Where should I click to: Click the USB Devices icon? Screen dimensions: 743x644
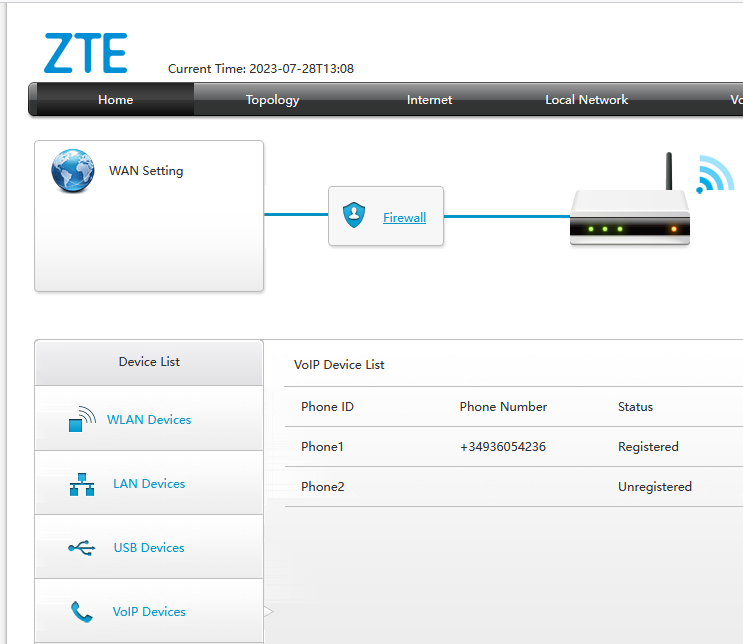tap(82, 548)
